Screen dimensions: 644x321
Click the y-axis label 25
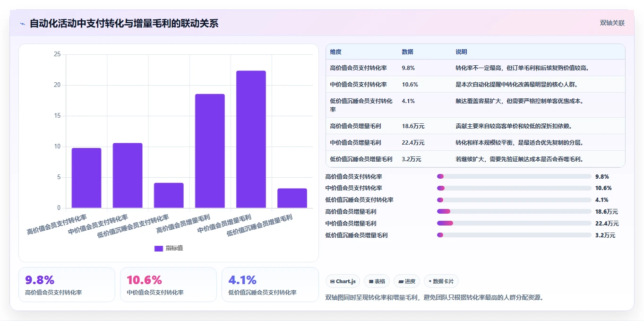(57, 54)
